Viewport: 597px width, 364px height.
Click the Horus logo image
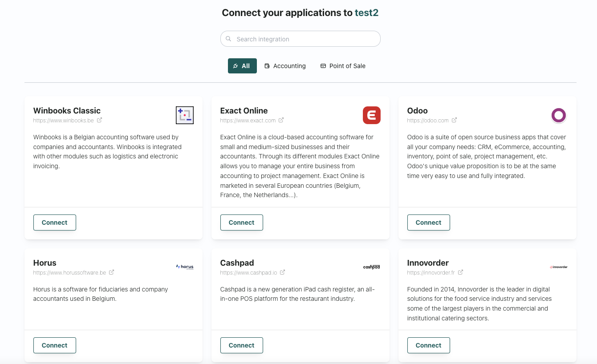[184, 267]
